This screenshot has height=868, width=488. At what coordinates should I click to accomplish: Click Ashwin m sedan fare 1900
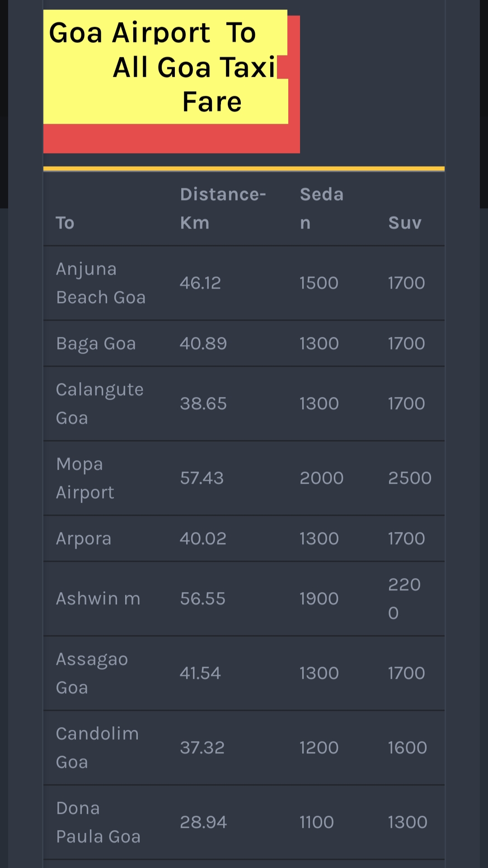pos(319,599)
